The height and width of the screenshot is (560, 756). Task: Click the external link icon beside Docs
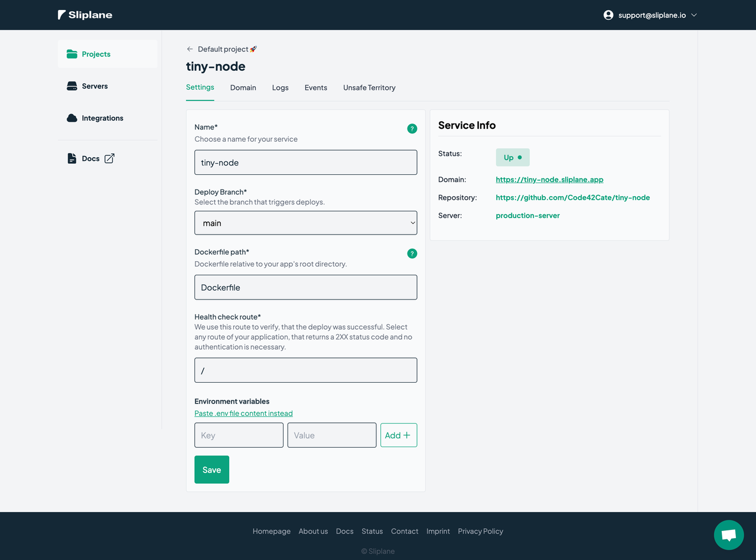coord(109,158)
